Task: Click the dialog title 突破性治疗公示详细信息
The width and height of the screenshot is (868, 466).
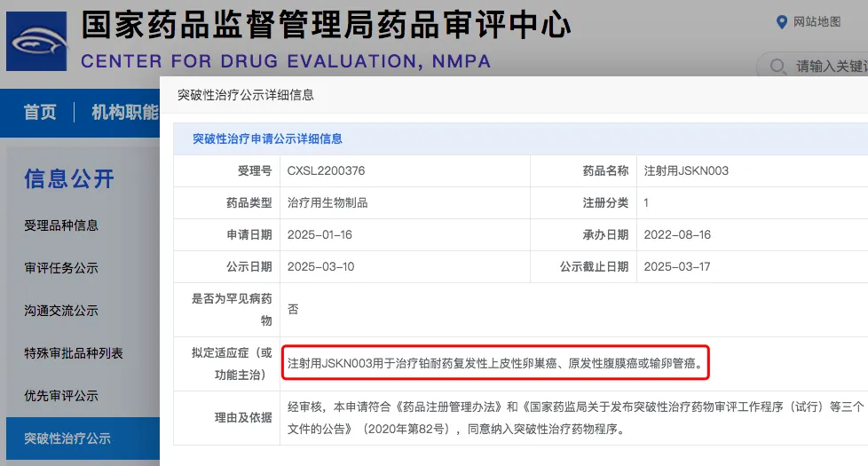Action: [245, 95]
